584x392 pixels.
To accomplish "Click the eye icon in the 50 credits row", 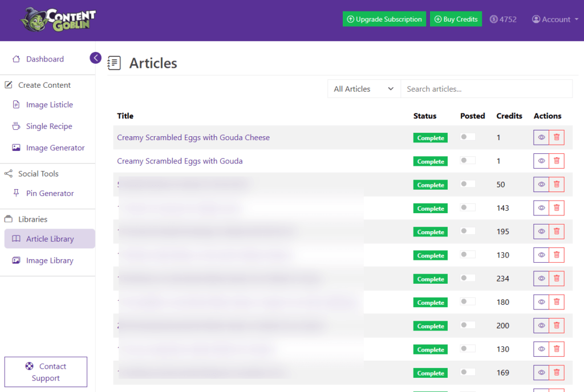I will point(541,185).
